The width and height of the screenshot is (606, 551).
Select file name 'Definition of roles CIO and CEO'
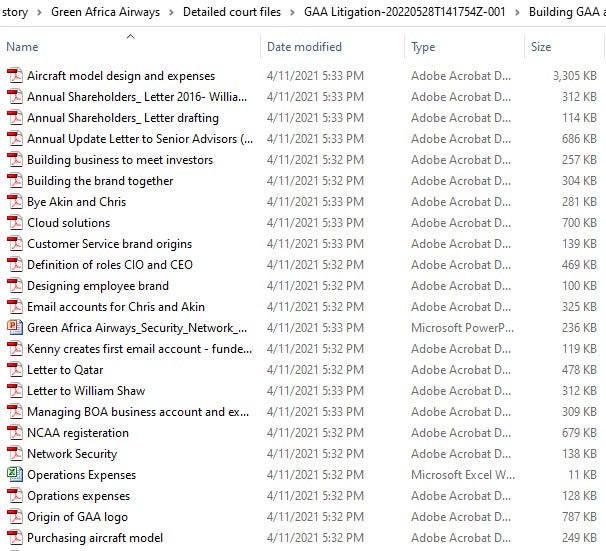[x=110, y=265]
